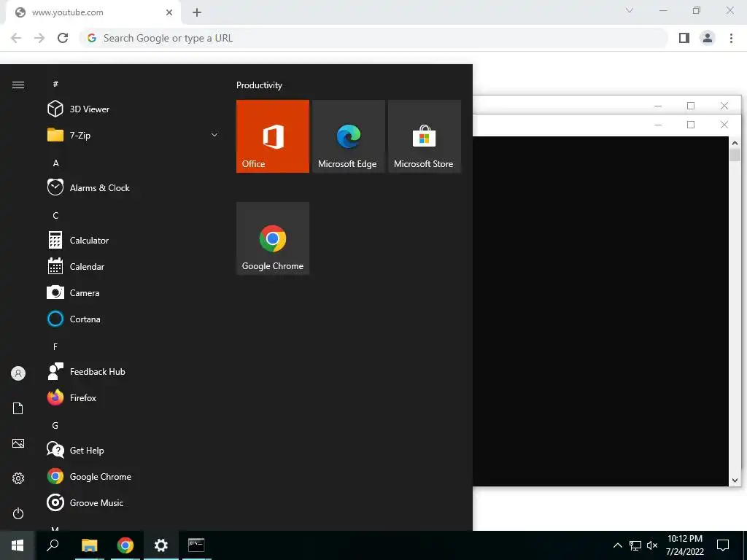Click the muted volume tray icon
The height and width of the screenshot is (560, 747).
point(652,545)
